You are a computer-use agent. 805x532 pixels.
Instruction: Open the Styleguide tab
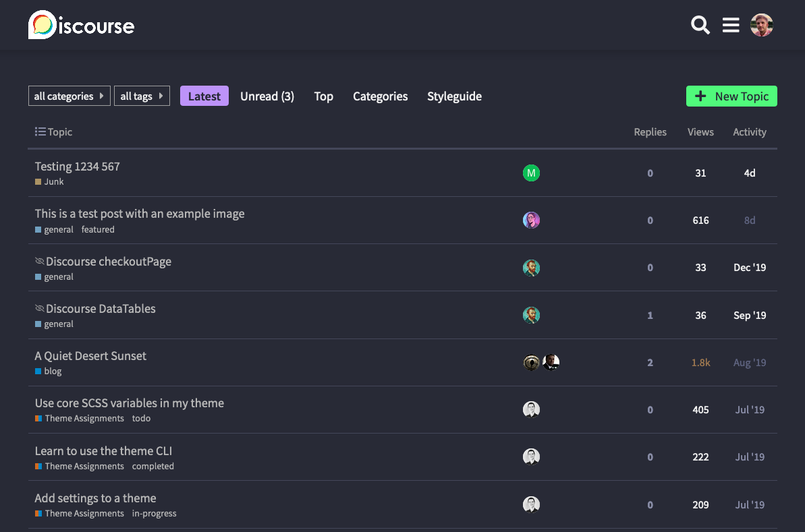(454, 96)
